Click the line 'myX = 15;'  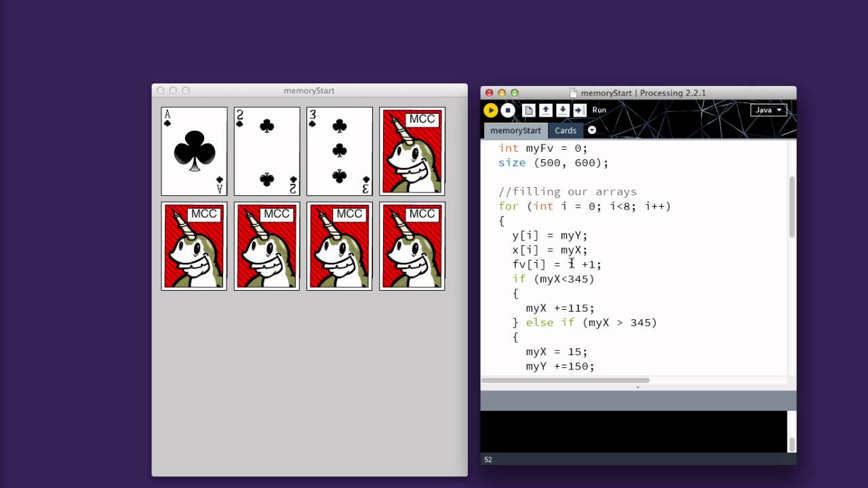coord(557,352)
